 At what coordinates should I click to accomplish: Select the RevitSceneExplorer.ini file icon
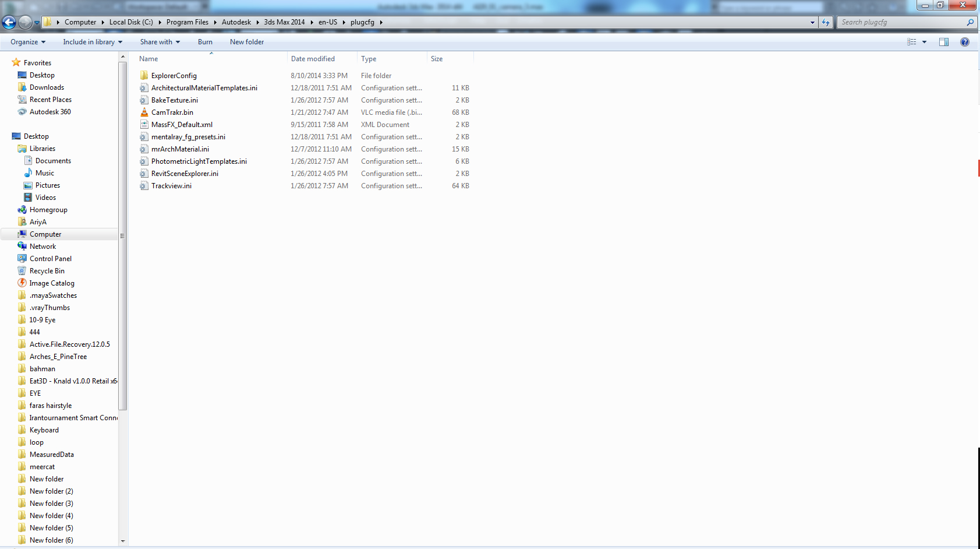(144, 174)
